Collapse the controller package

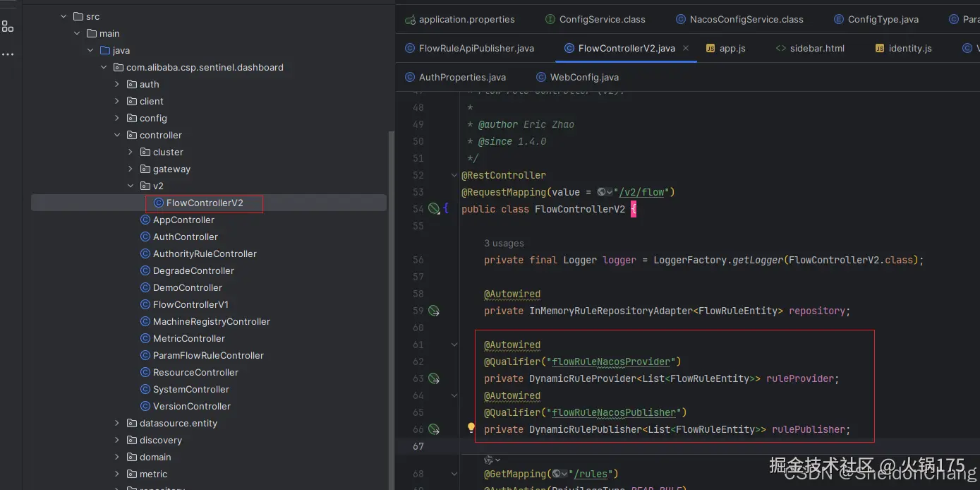pos(117,135)
